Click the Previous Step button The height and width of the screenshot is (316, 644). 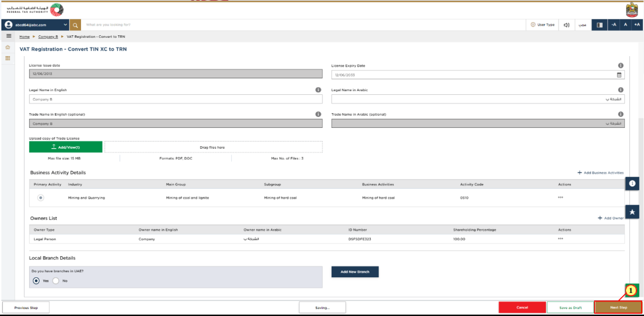click(x=26, y=307)
